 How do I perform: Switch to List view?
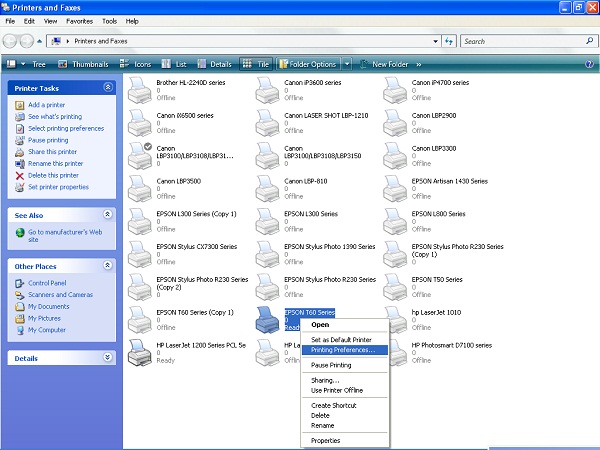tap(174, 64)
